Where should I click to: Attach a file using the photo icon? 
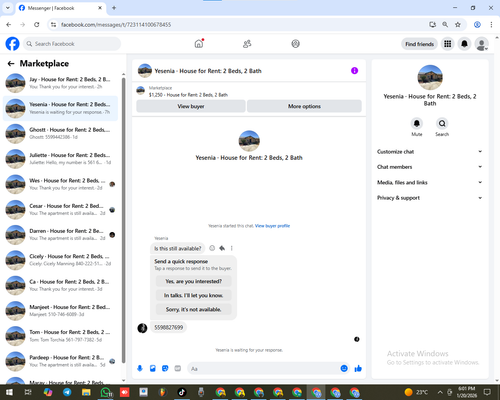point(153,368)
